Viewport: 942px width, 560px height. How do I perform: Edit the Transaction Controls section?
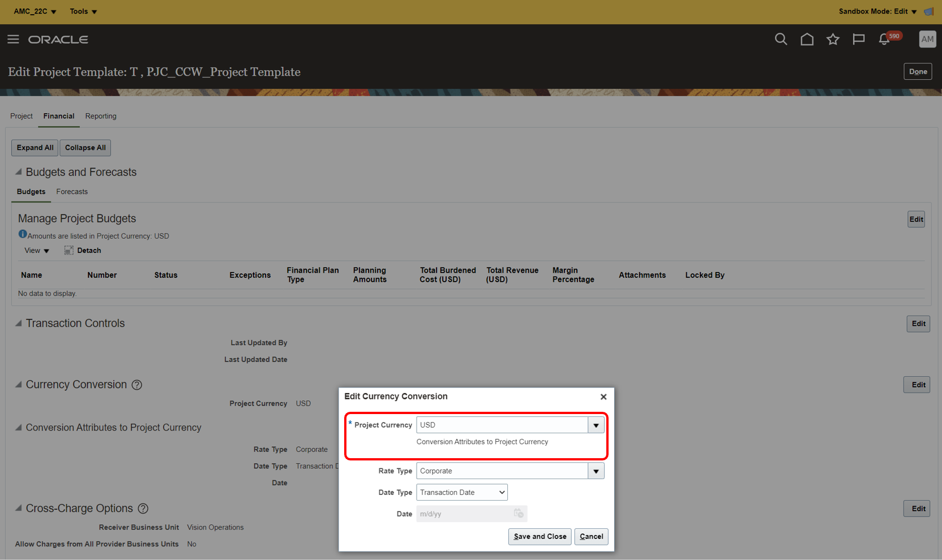pyautogui.click(x=918, y=324)
